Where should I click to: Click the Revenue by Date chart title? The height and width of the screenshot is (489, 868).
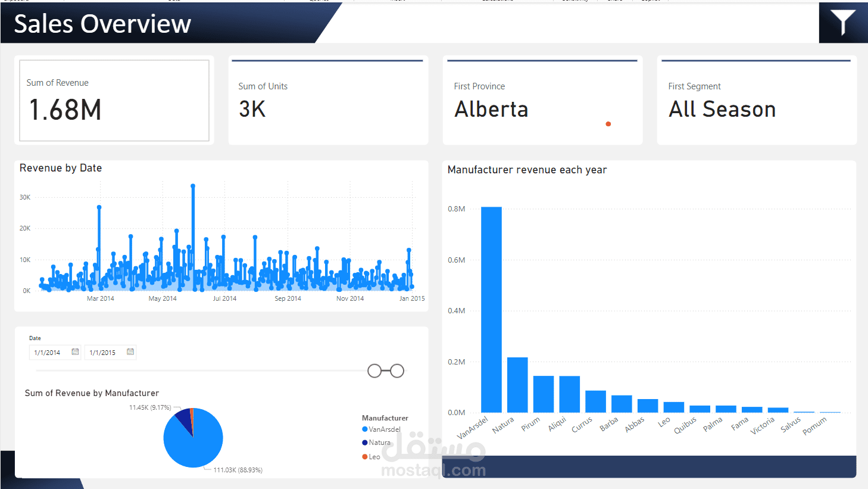click(61, 168)
